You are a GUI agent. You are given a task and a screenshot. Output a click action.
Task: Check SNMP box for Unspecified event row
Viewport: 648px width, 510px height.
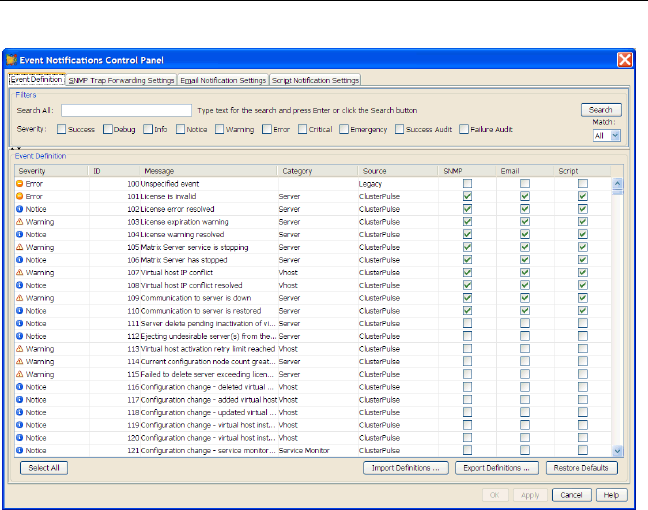(x=467, y=185)
